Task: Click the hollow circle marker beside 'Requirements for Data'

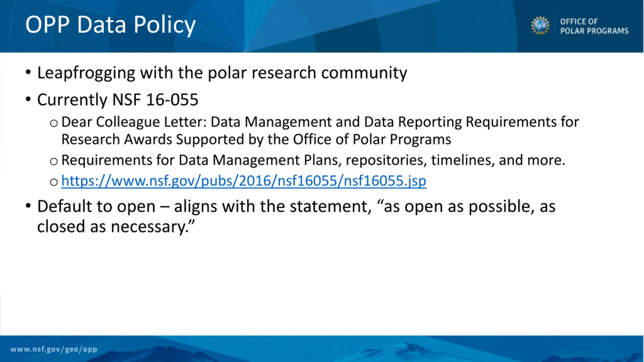Action: click(54, 161)
